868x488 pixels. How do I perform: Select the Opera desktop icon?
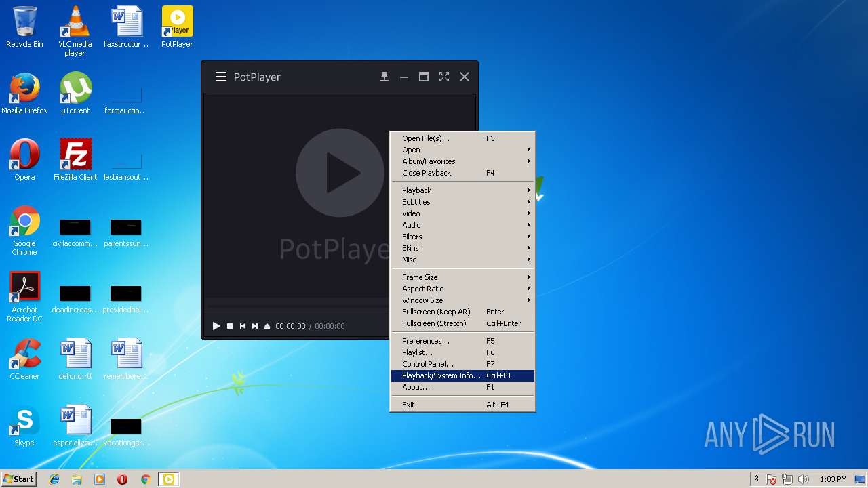tap(24, 160)
